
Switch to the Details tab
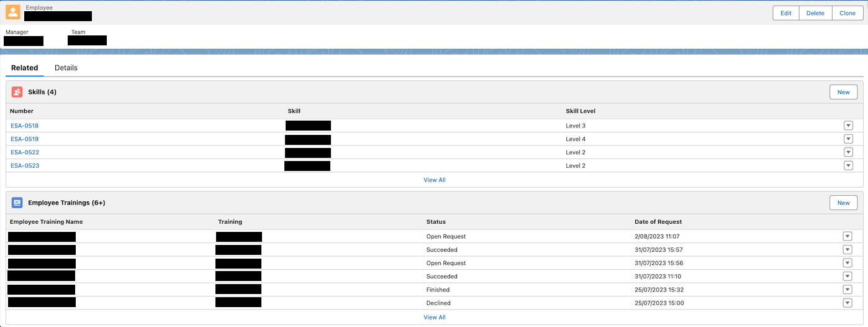pyautogui.click(x=66, y=68)
